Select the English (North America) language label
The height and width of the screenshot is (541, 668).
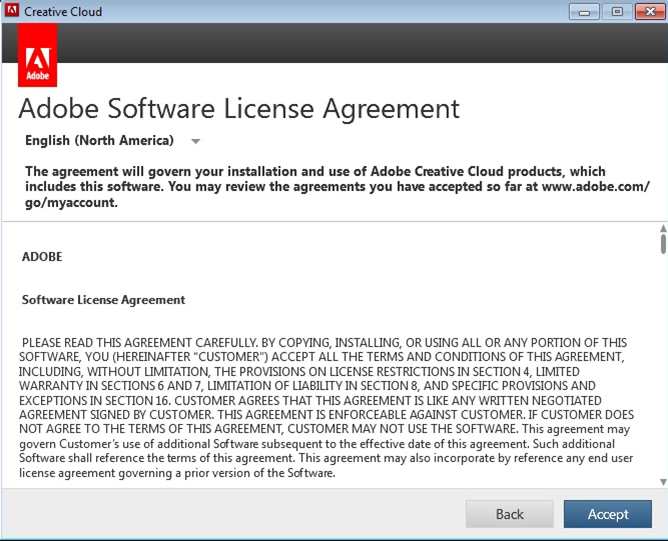(x=99, y=141)
